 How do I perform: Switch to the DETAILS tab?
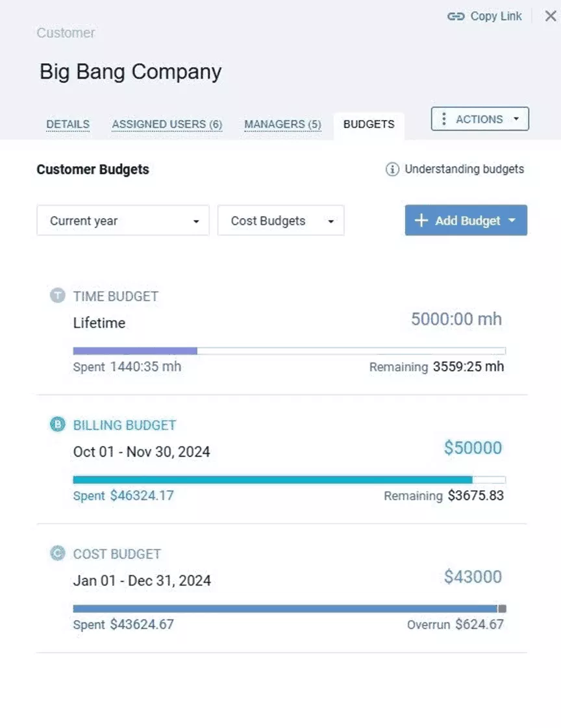(68, 124)
